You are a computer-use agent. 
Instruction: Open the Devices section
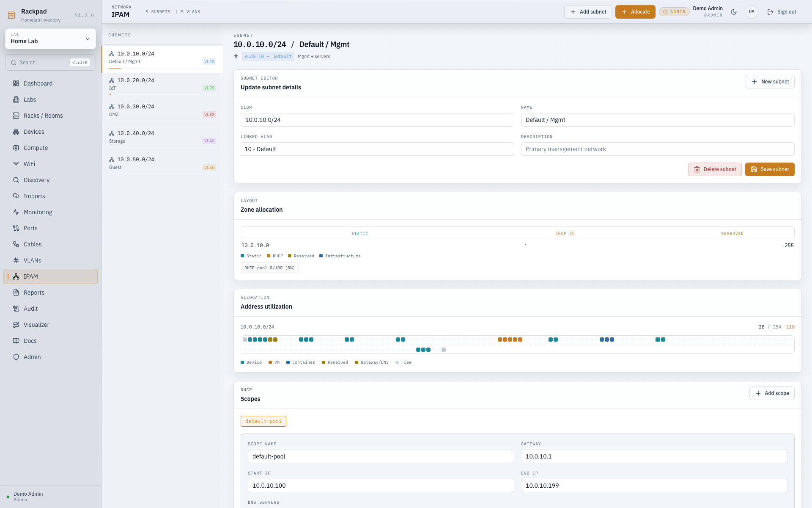tap(50, 132)
